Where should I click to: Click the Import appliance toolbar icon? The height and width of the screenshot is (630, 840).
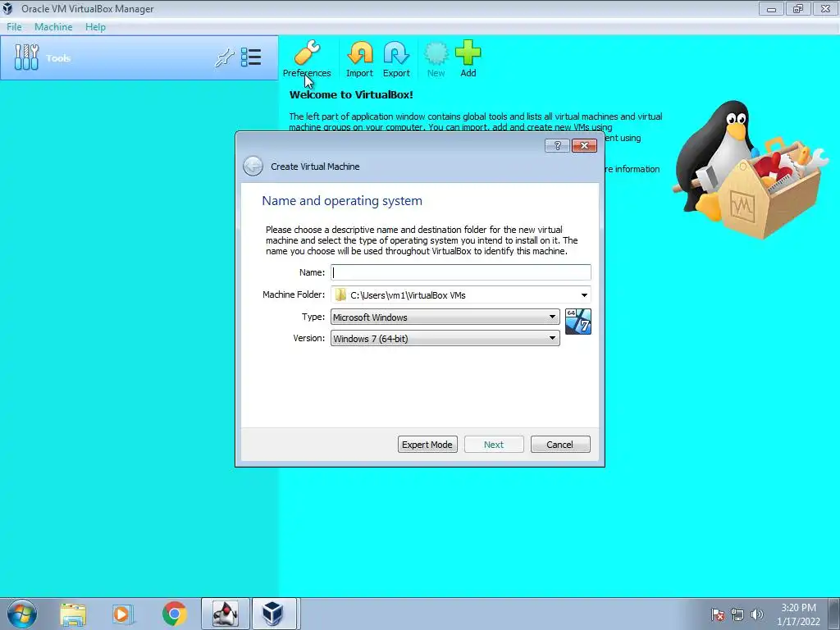click(x=359, y=59)
